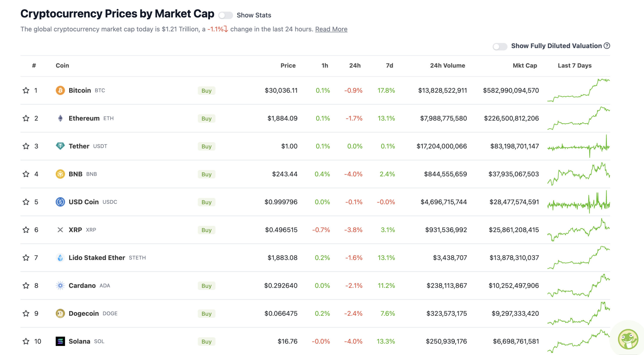Click Buy button for BNB

click(207, 174)
